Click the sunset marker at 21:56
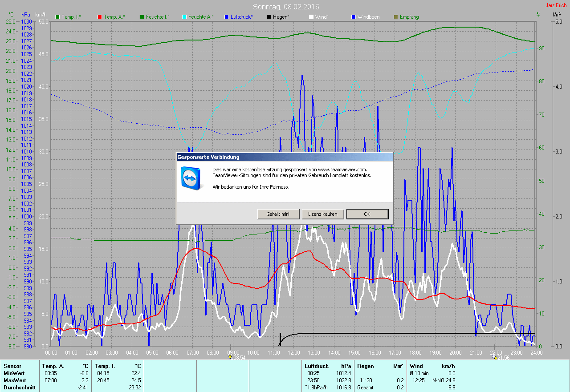 495,357
